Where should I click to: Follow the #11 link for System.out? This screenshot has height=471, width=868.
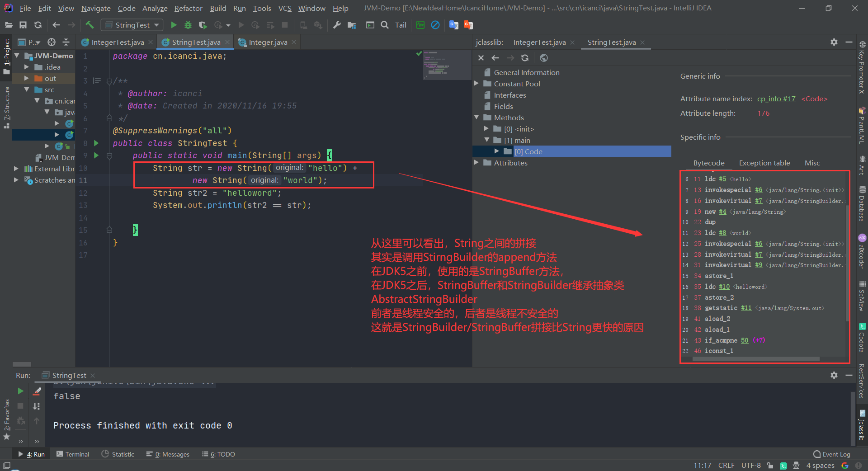pyautogui.click(x=746, y=308)
